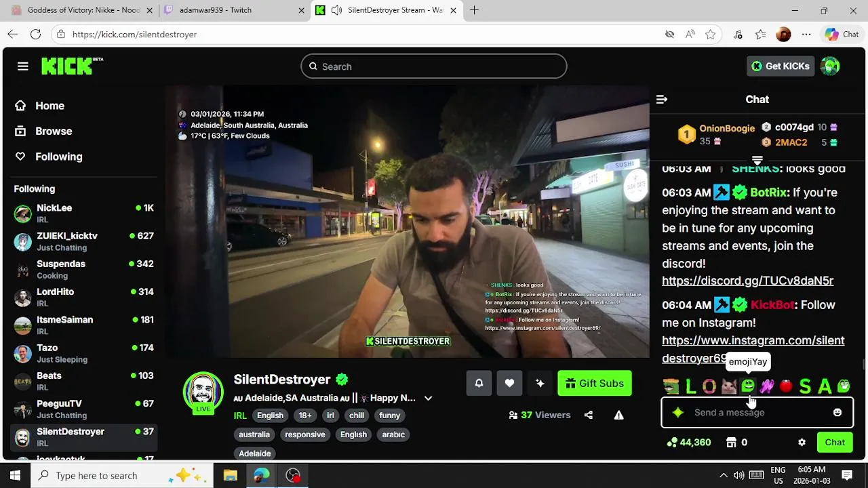Click the sparkle icon beside Gift Subs
This screenshot has width=868, height=488.
click(x=540, y=384)
